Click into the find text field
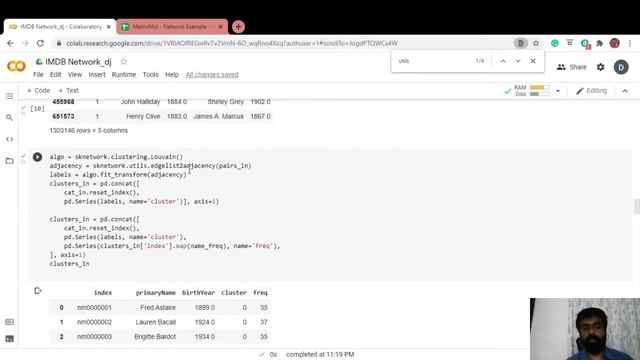 click(433, 61)
